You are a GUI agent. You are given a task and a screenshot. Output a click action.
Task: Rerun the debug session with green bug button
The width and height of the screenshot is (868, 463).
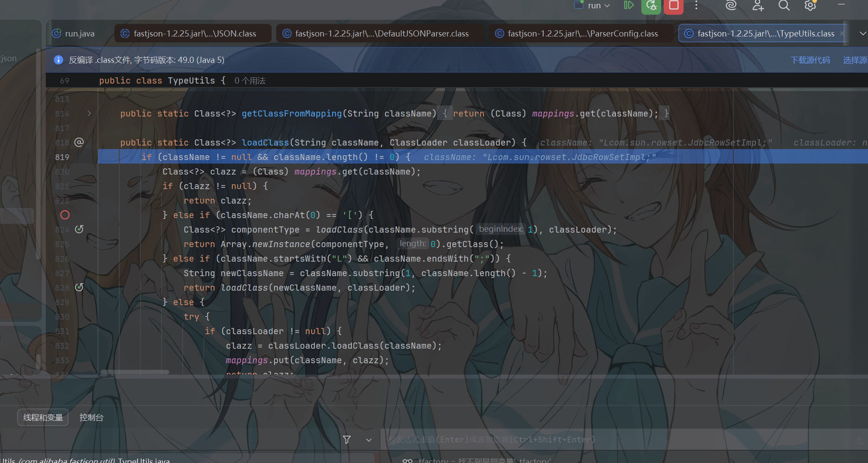pyautogui.click(x=651, y=6)
